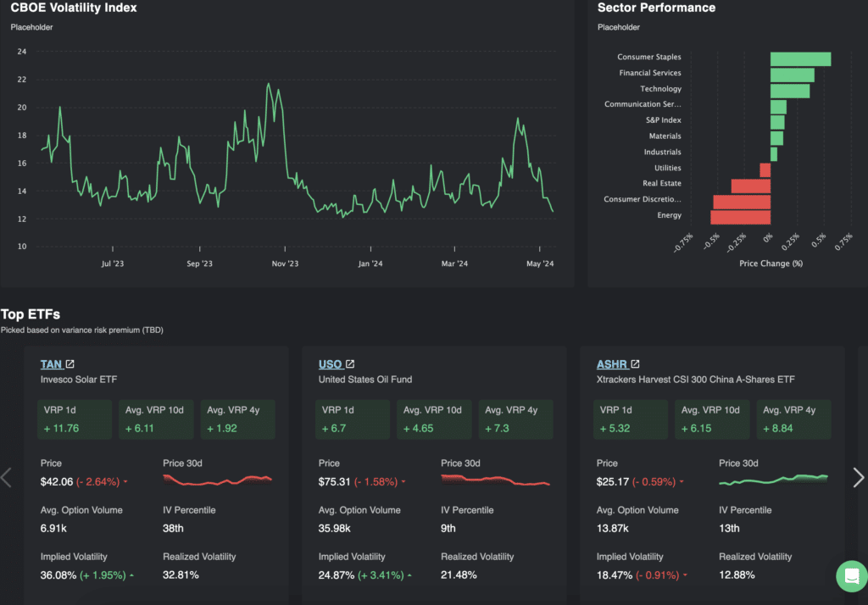
Task: Click USO realized volatility 21.48%
Action: [x=459, y=575]
